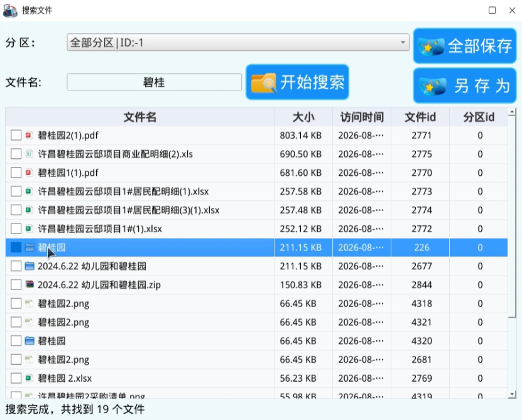
Task: Check the box for 碧桂园2(1).pdf
Action: [x=16, y=135]
